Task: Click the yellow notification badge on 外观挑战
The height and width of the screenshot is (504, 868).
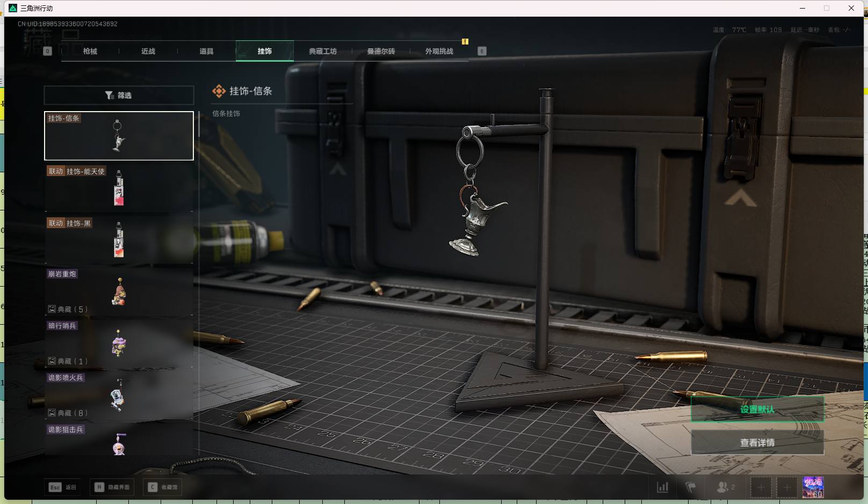Action: click(465, 41)
